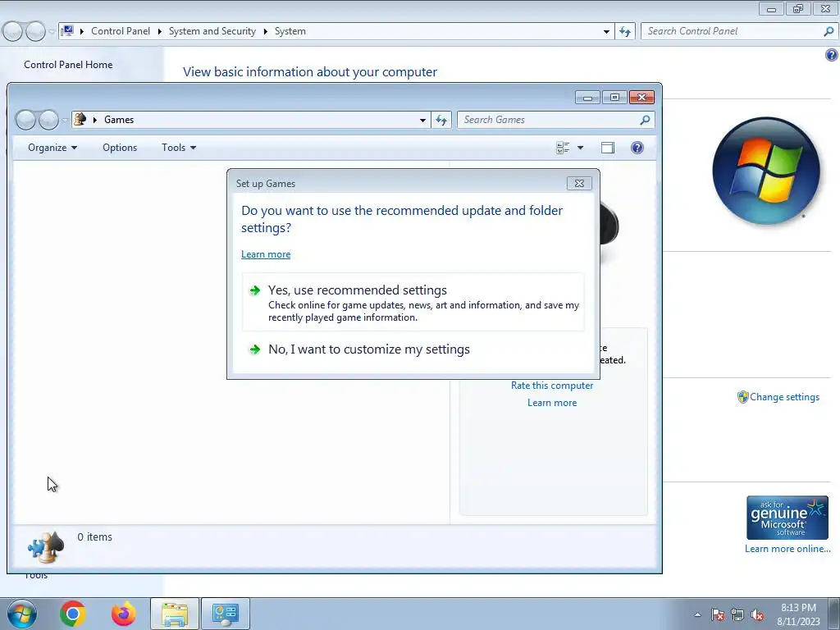This screenshot has height=630, width=840.
Task: Click the Games folder icon in address bar
Action: point(80,120)
